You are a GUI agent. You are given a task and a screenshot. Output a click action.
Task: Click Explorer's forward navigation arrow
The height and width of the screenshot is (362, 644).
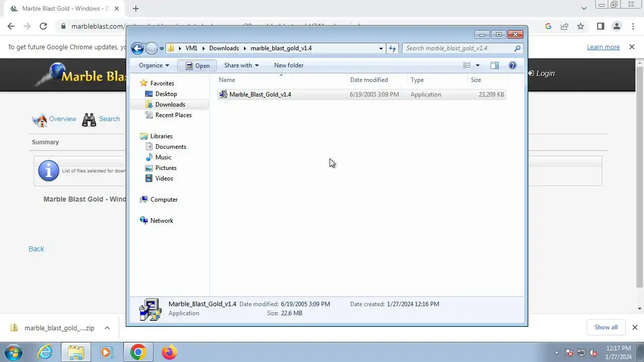point(151,48)
